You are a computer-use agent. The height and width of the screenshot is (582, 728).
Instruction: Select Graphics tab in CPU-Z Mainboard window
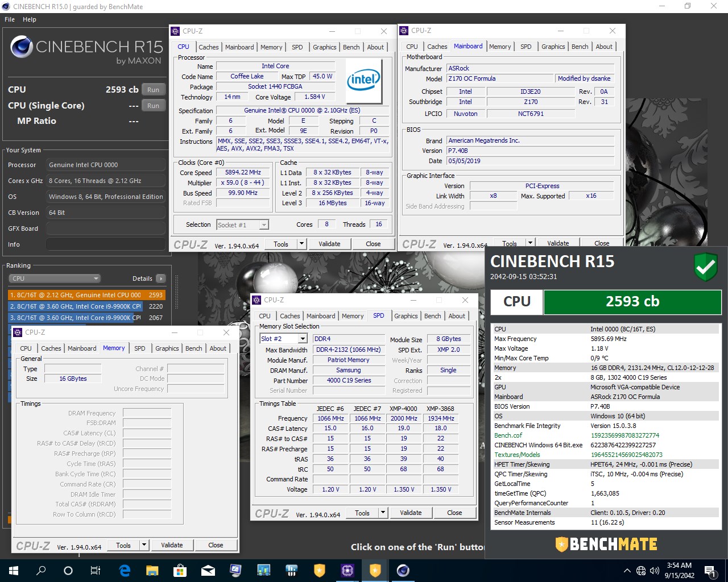[x=553, y=47]
